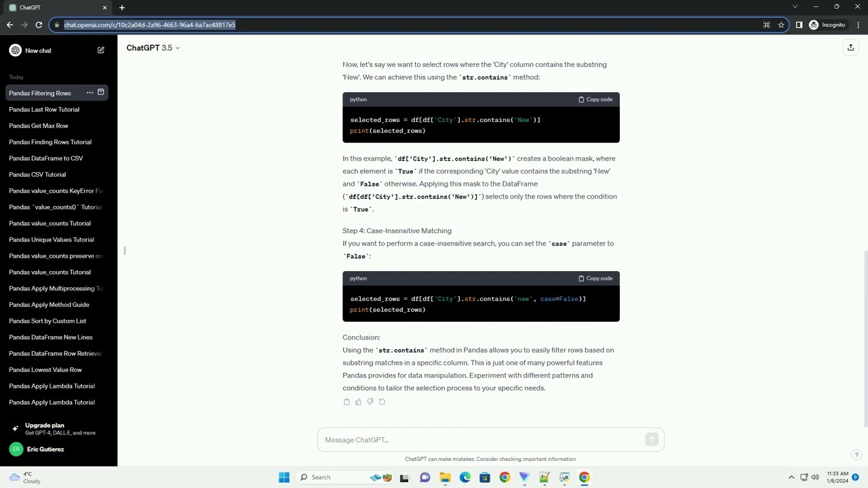Open the Pandas Apply Multiprocessing chat
The image size is (868, 488).
click(56, 288)
